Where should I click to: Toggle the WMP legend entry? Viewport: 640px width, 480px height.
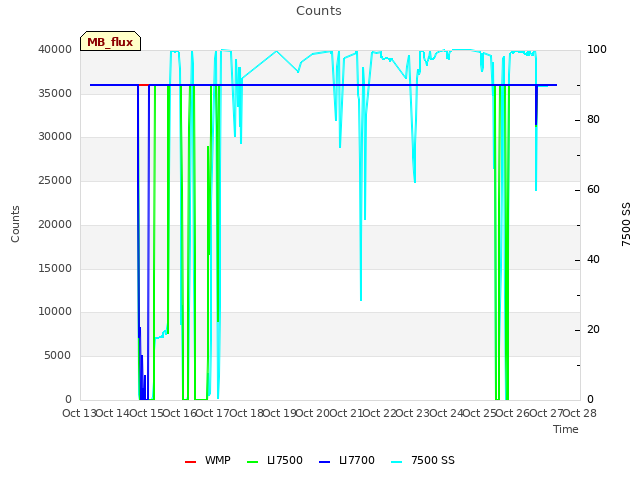click(208, 460)
